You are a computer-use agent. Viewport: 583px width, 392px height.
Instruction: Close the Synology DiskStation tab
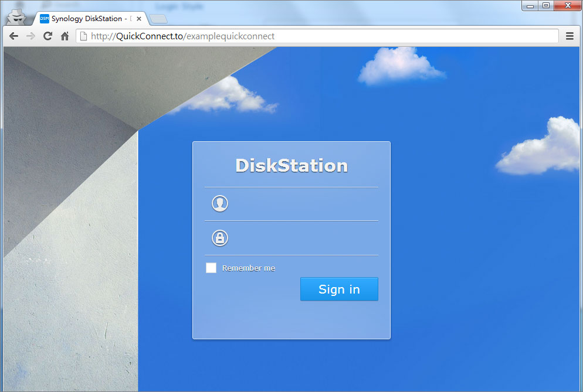click(138, 19)
